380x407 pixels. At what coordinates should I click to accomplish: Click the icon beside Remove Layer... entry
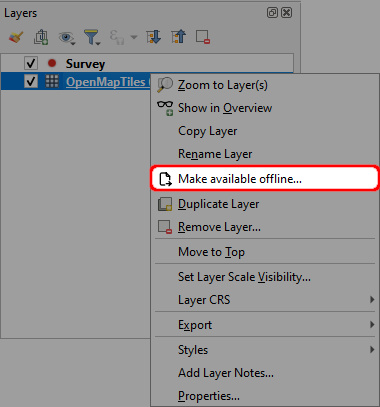click(x=165, y=227)
